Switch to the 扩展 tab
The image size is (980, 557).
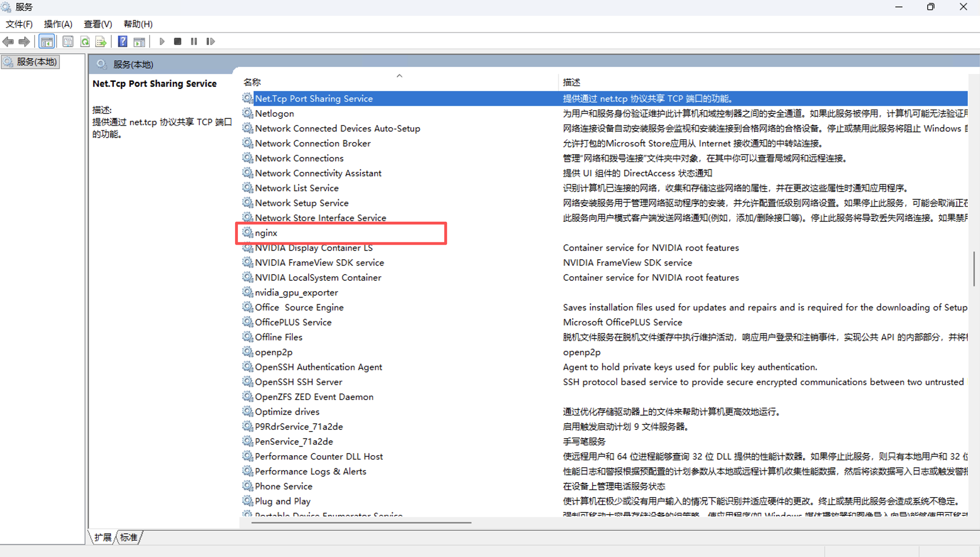(x=103, y=537)
